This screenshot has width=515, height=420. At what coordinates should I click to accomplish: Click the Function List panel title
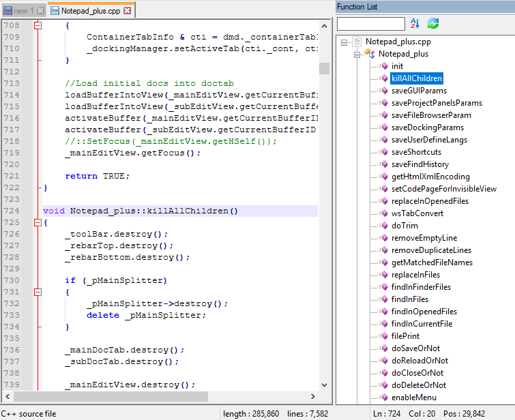[357, 7]
